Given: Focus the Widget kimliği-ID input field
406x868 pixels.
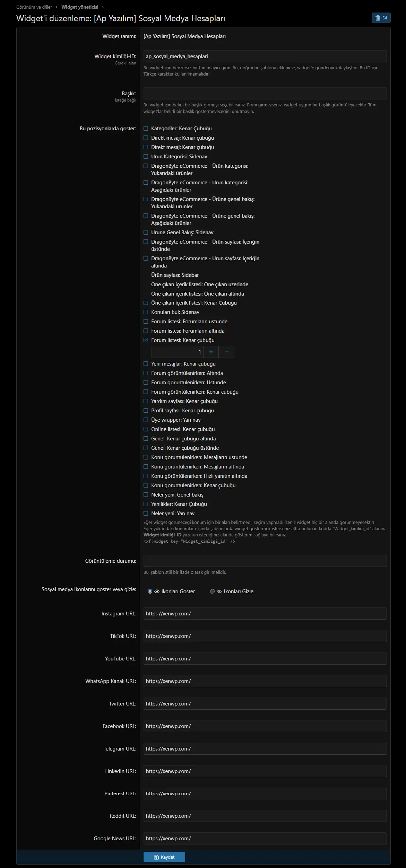Looking at the screenshot, I should (x=265, y=56).
